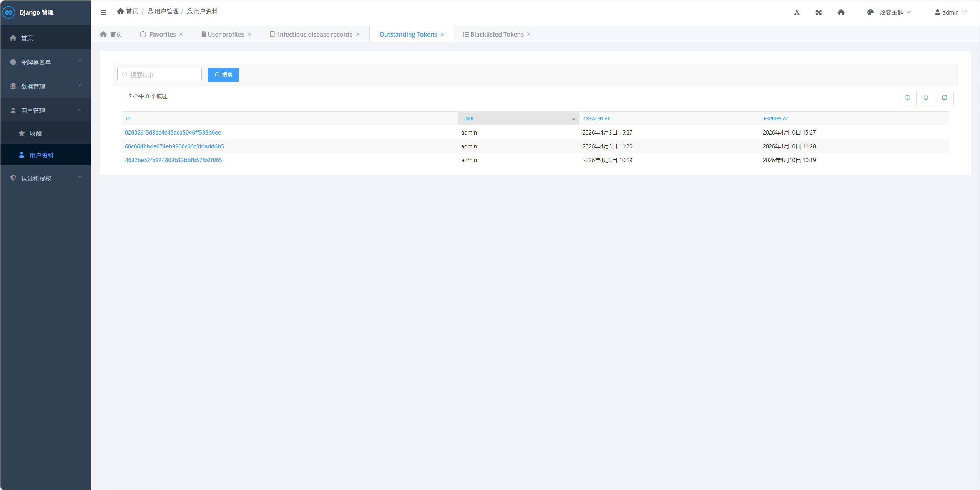980x490 pixels.
Task: Switch to the Blacklisted Tokens tab
Action: click(x=497, y=34)
